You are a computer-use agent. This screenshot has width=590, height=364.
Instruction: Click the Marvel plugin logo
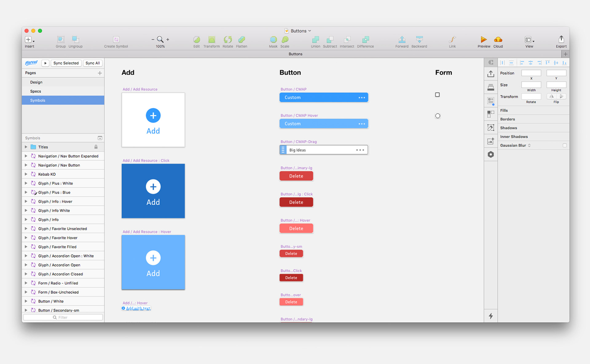[x=31, y=63]
